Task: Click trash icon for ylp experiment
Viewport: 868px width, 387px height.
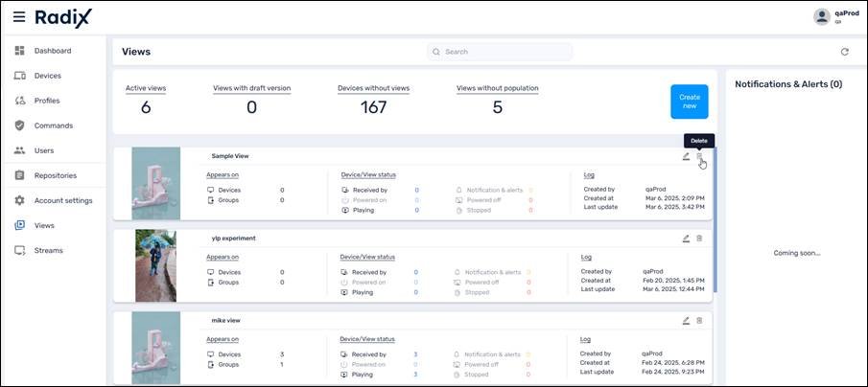Action: tap(699, 239)
